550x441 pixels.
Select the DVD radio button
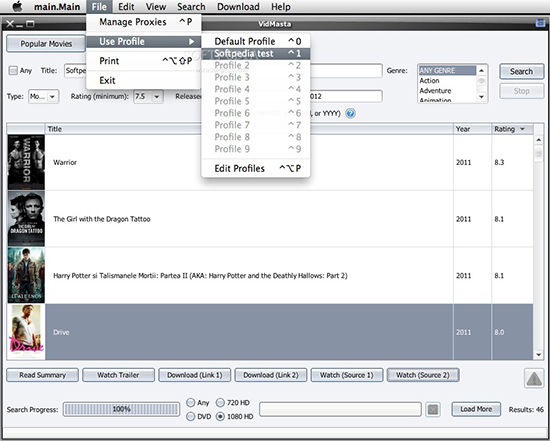(190, 416)
